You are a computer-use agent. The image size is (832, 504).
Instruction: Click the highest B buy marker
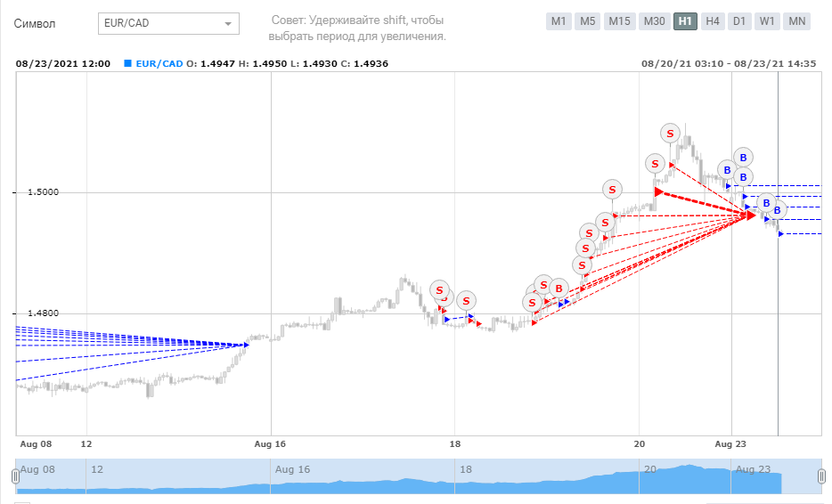[744, 158]
